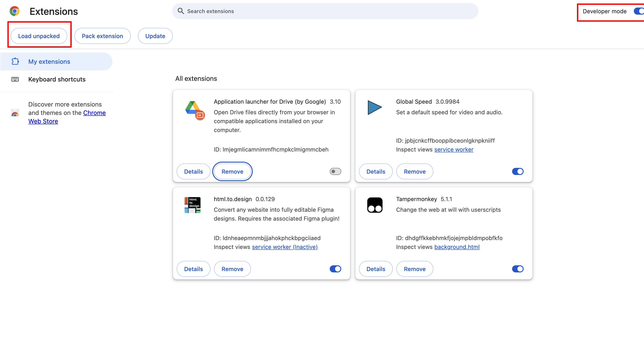Image resolution: width=644 pixels, height=361 pixels.
Task: Disable the Global Speed extension toggle
Action: tap(517, 172)
